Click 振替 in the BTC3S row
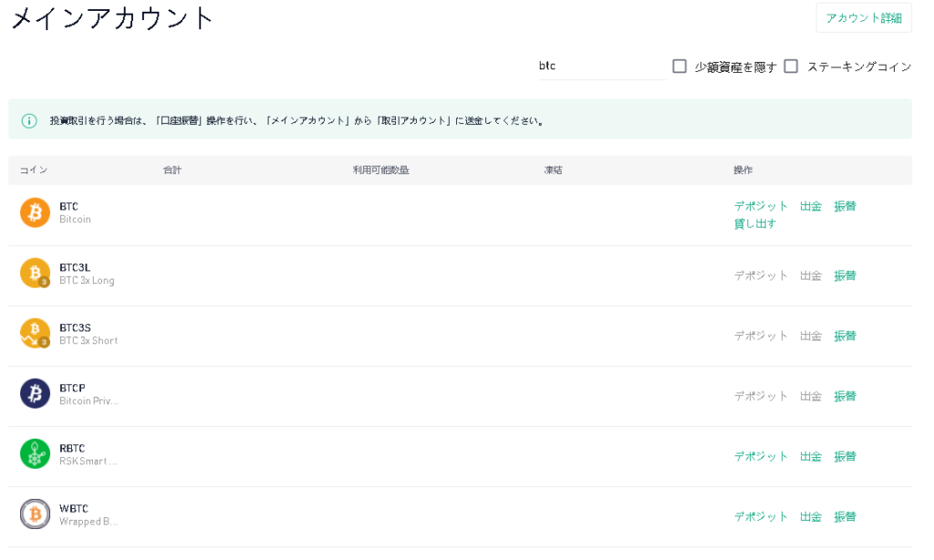The height and width of the screenshot is (560, 934). 845,336
